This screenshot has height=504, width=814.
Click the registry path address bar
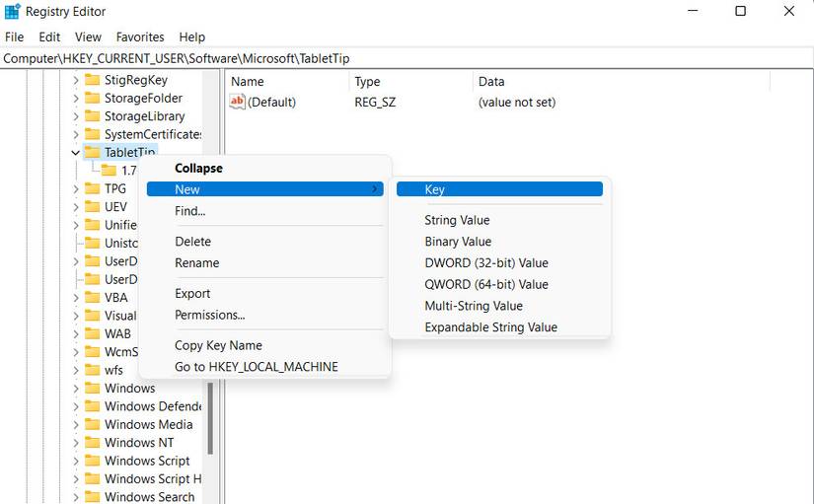[407, 58]
